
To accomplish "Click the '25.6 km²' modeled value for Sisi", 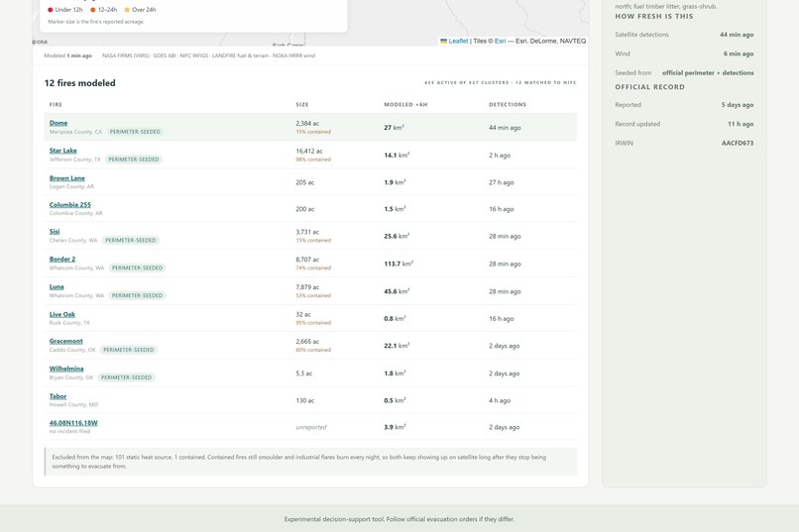I will [x=397, y=236].
